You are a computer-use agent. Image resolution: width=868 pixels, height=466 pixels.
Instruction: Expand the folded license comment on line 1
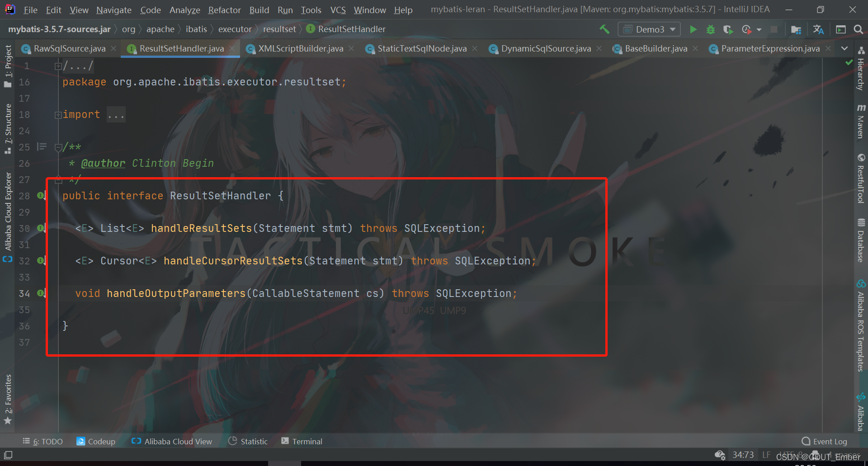(x=58, y=66)
